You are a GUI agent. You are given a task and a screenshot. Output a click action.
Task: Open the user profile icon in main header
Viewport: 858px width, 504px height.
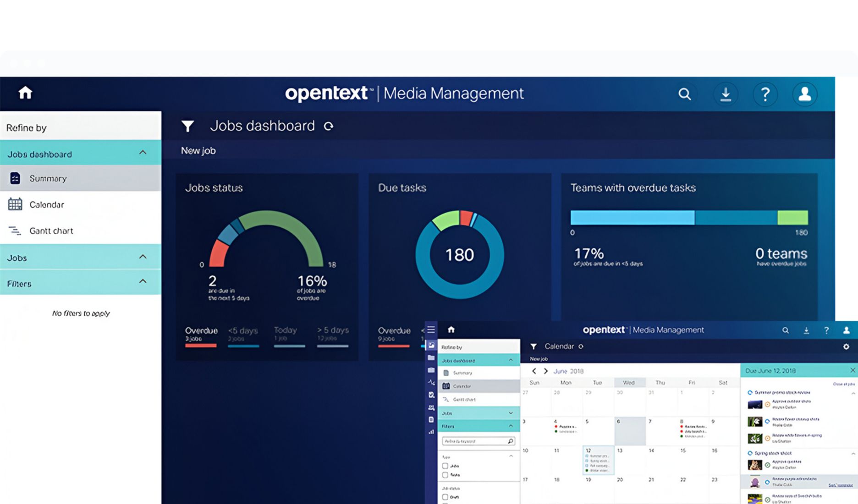click(804, 94)
